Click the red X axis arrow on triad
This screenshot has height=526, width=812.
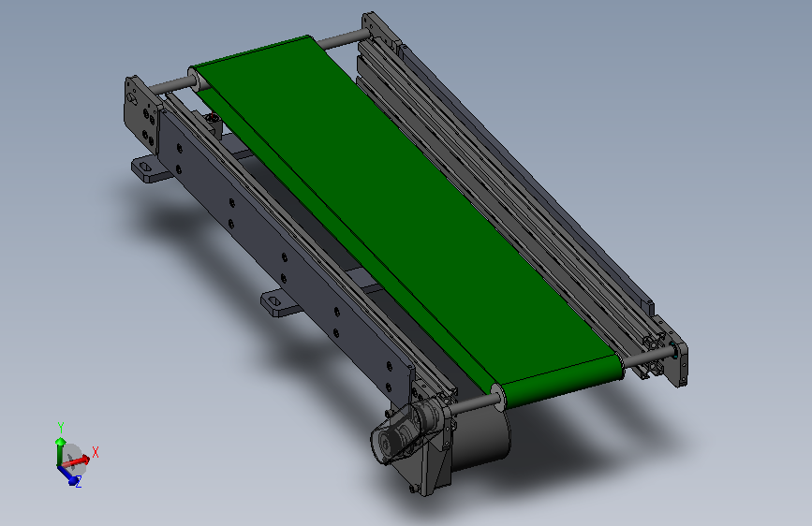point(78,460)
